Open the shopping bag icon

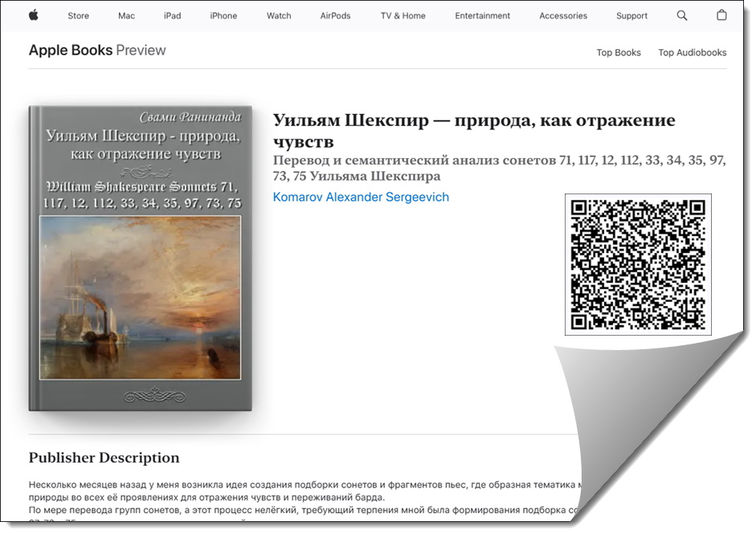(x=721, y=15)
